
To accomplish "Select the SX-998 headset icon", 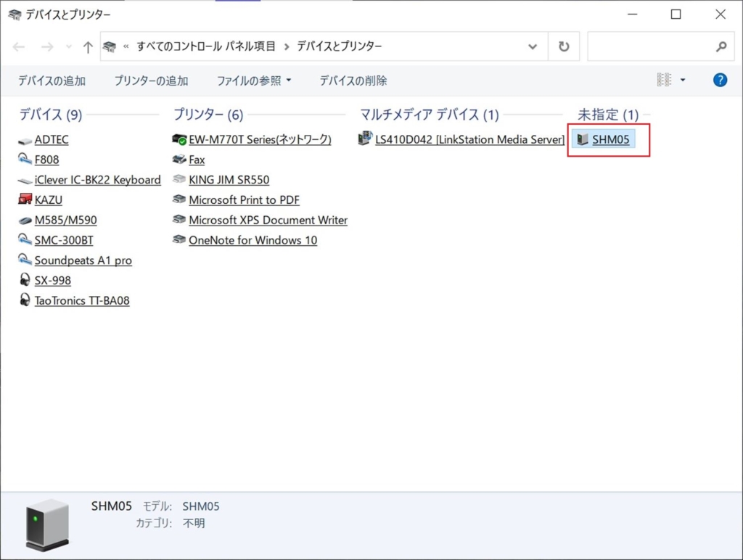I will coord(25,281).
